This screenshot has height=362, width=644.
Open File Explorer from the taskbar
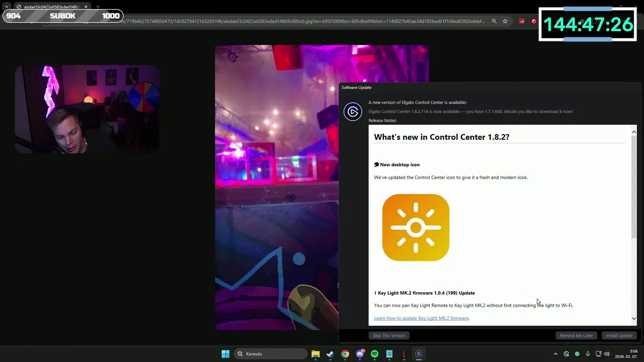[315, 354]
